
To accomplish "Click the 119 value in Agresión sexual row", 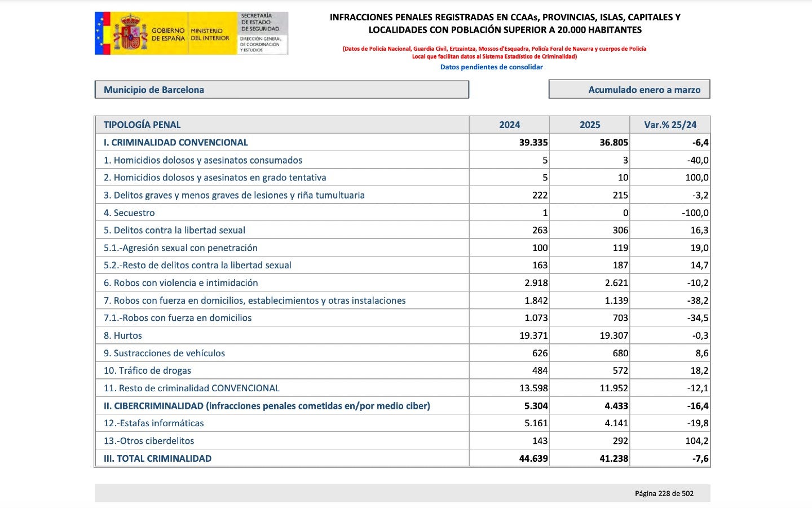I will pos(620,248).
